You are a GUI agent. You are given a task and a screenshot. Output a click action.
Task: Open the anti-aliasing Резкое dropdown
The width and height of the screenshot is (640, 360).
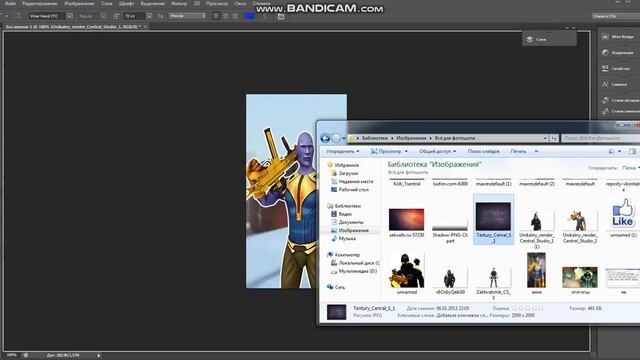click(x=188, y=16)
